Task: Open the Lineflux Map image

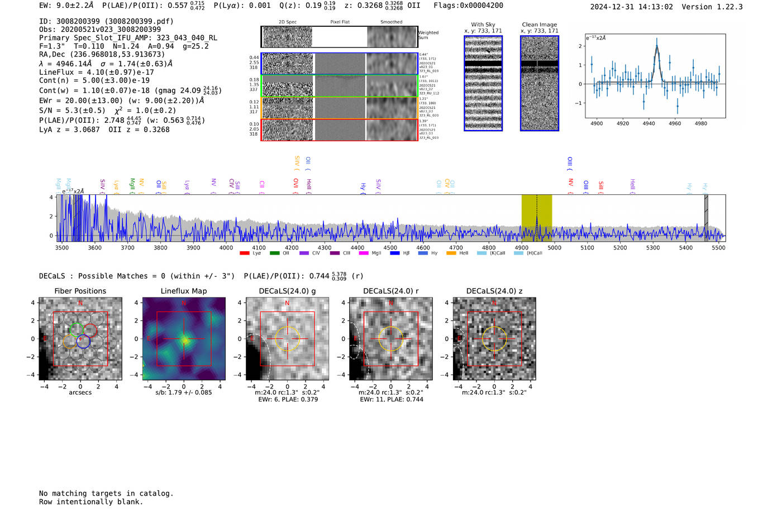Action: 184,339
